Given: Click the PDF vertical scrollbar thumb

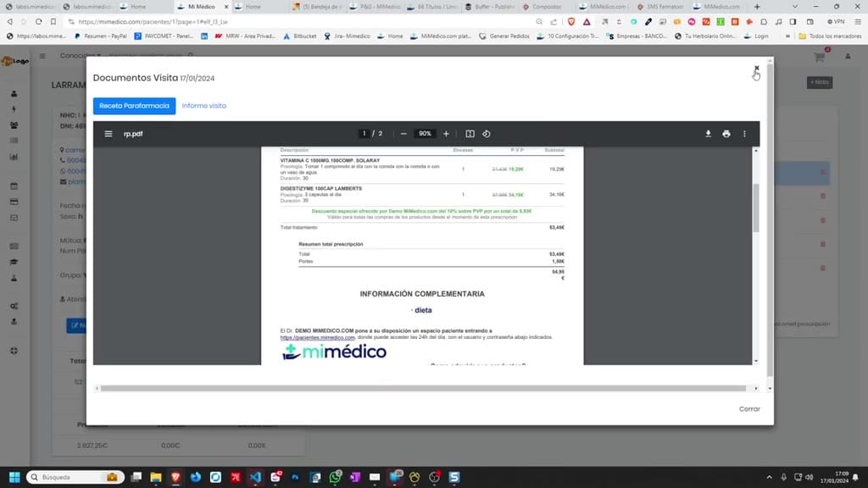Looking at the screenshot, I should pyautogui.click(x=755, y=208).
